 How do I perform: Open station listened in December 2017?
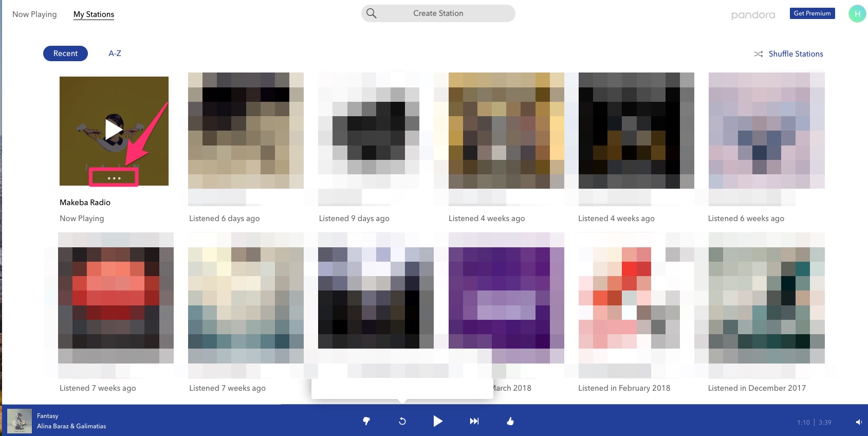point(766,298)
